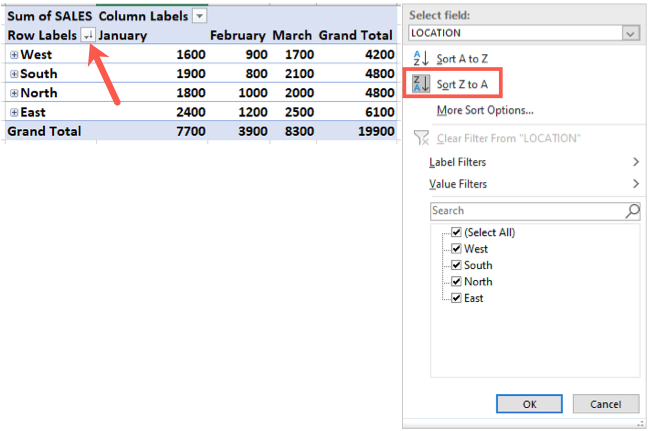Viewport: 650px width, 431px height.
Task: Dismiss with the Cancel button
Action: [606, 404]
